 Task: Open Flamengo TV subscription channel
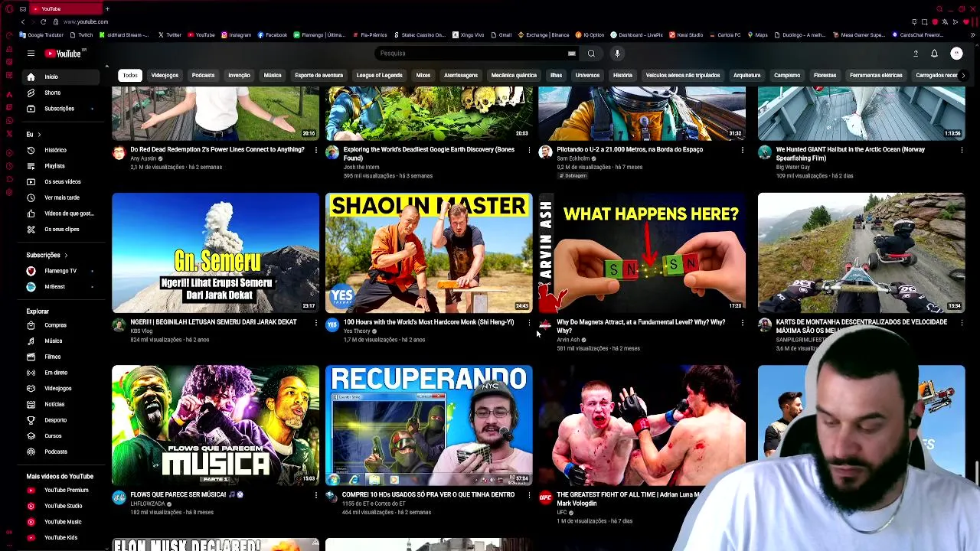click(61, 271)
